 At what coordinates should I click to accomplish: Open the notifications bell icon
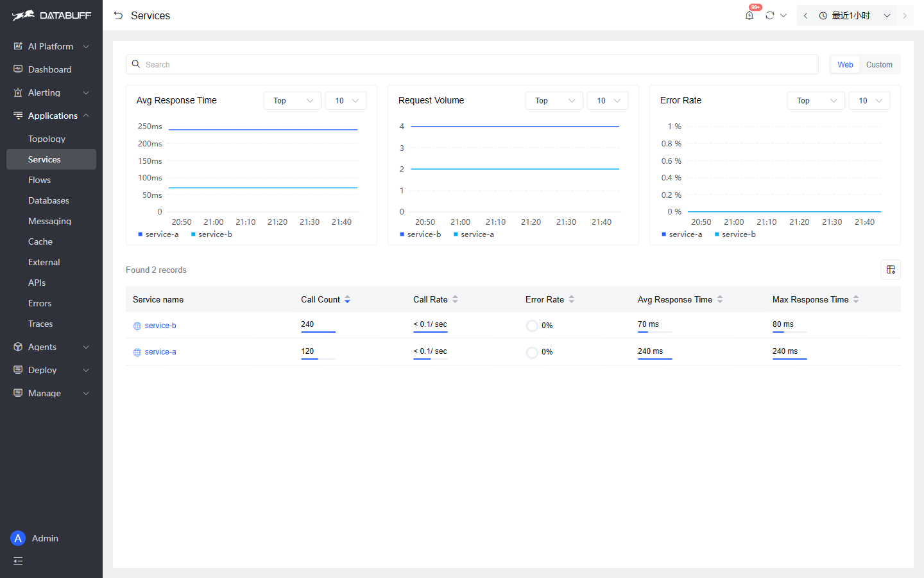click(749, 15)
